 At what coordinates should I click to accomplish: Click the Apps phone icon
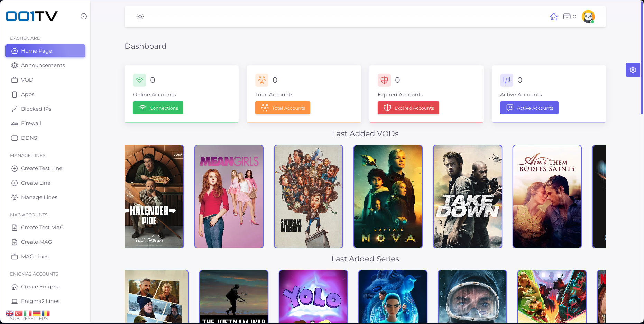pos(15,94)
